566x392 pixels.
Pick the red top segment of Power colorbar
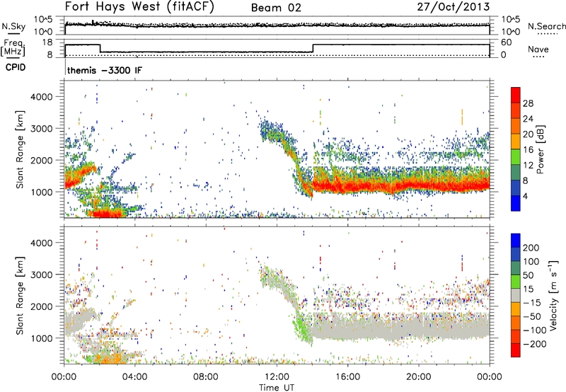pyautogui.click(x=516, y=94)
